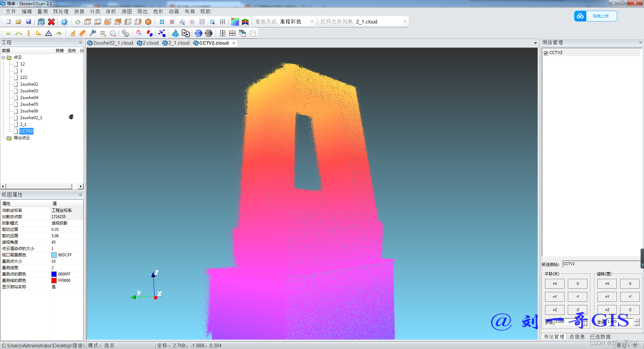The height and width of the screenshot is (349, 644).
Task: Click the cascade windows icon
Action: click(x=243, y=33)
